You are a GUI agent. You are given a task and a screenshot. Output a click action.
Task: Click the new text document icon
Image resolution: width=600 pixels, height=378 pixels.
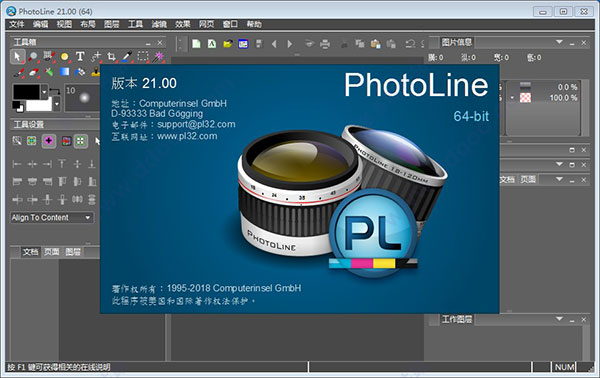coord(212,44)
